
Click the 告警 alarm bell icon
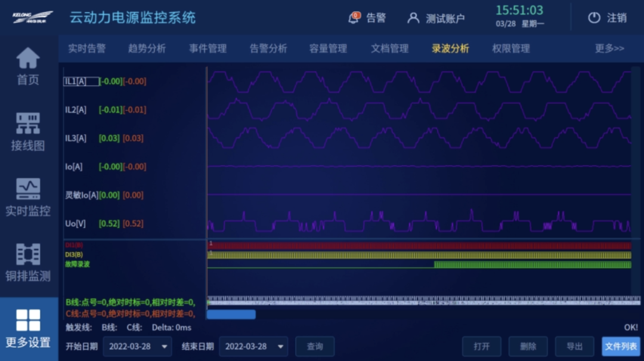point(354,18)
